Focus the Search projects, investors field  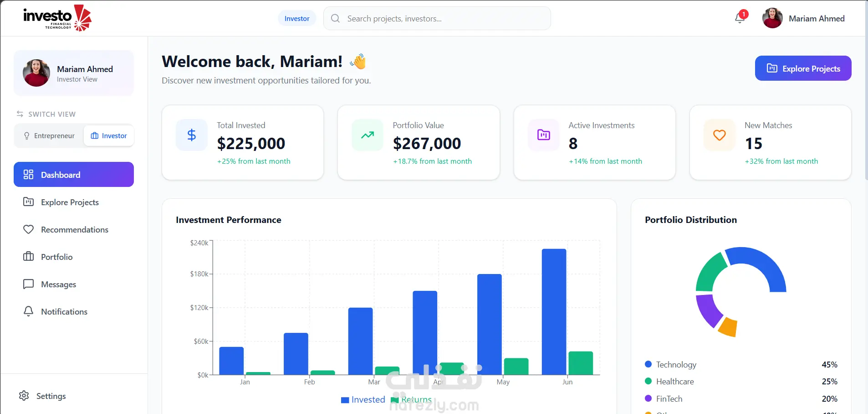point(437,18)
